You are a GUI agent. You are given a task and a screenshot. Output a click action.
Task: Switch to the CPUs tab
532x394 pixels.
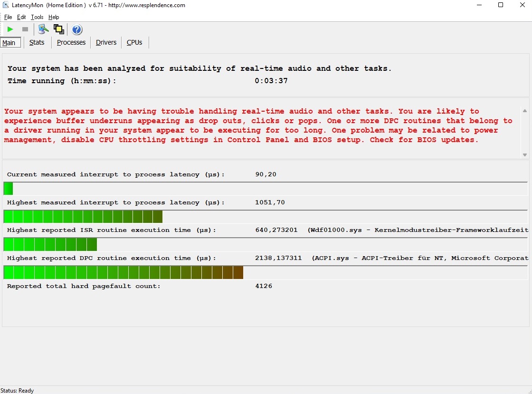pyautogui.click(x=134, y=42)
